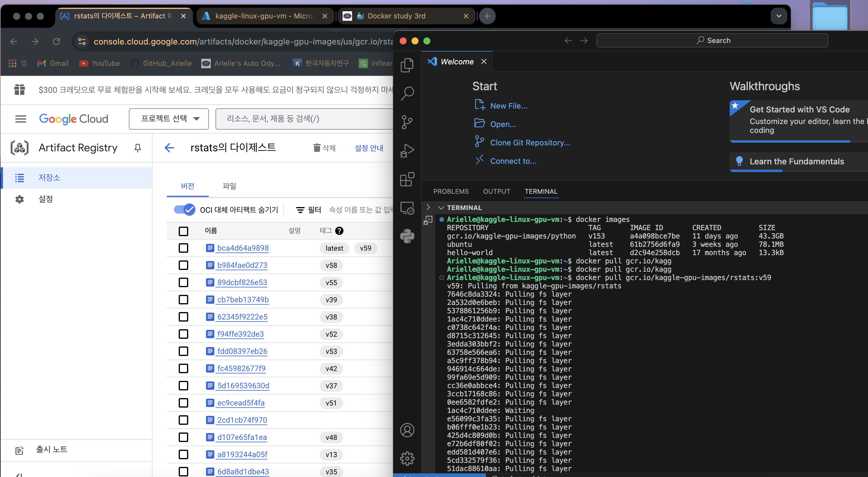Screen dimensions: 868x477
Task: Click the 삭제 delete button
Action: (324, 148)
